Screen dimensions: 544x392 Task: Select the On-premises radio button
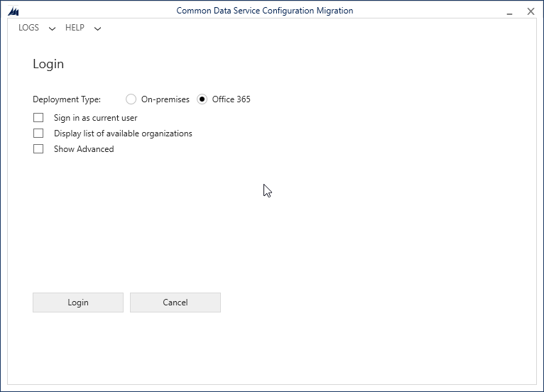(131, 99)
